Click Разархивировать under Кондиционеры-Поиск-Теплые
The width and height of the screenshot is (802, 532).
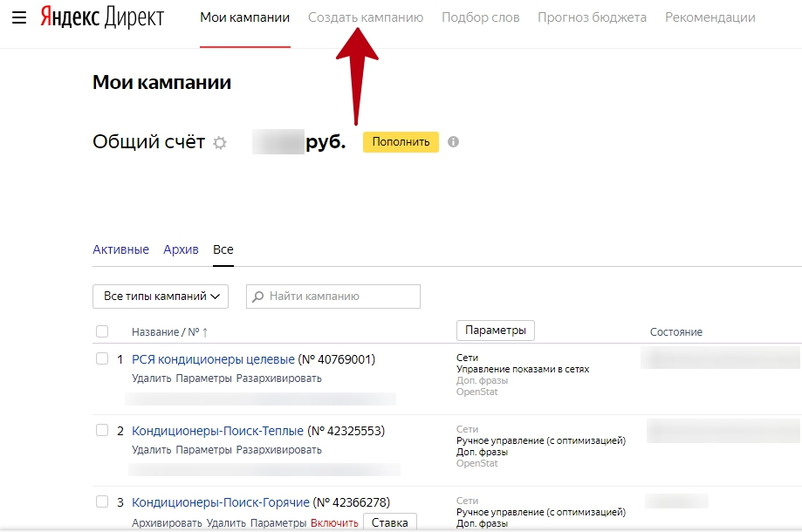pos(278,450)
